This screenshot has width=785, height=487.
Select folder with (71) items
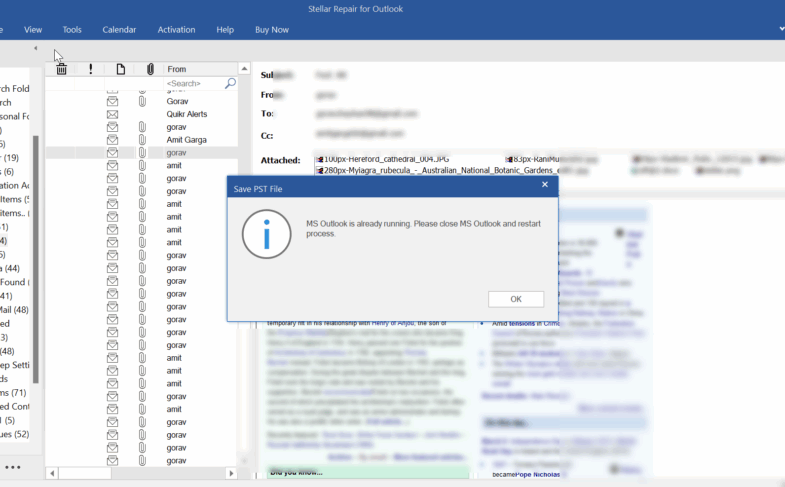(x=14, y=393)
